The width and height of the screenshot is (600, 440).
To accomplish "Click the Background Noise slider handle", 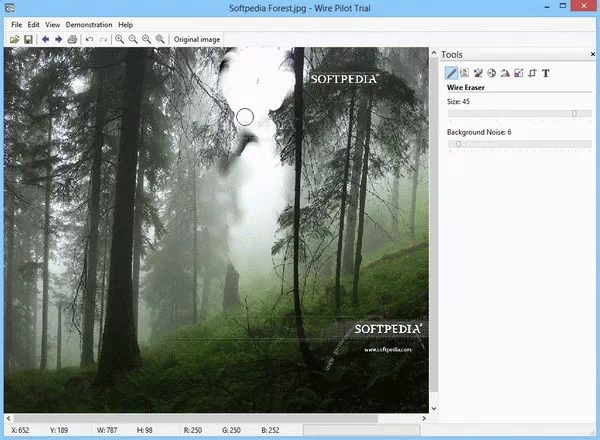I will pos(459,145).
